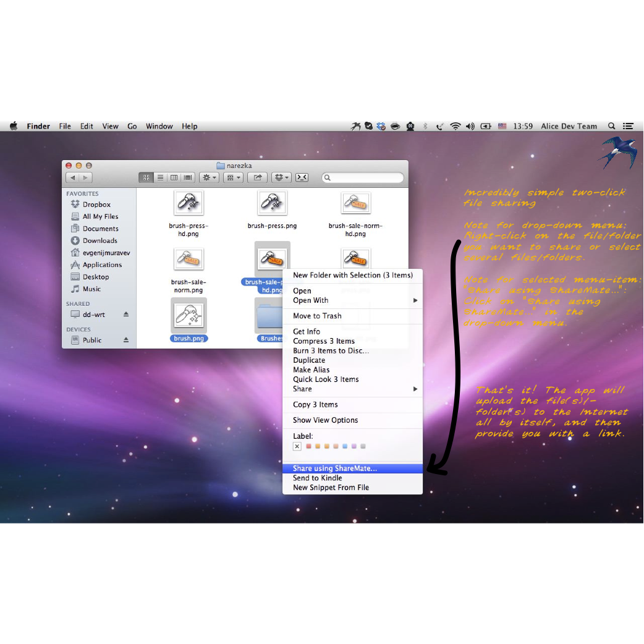
Task: Open the US flag input source menu
Action: click(x=502, y=126)
